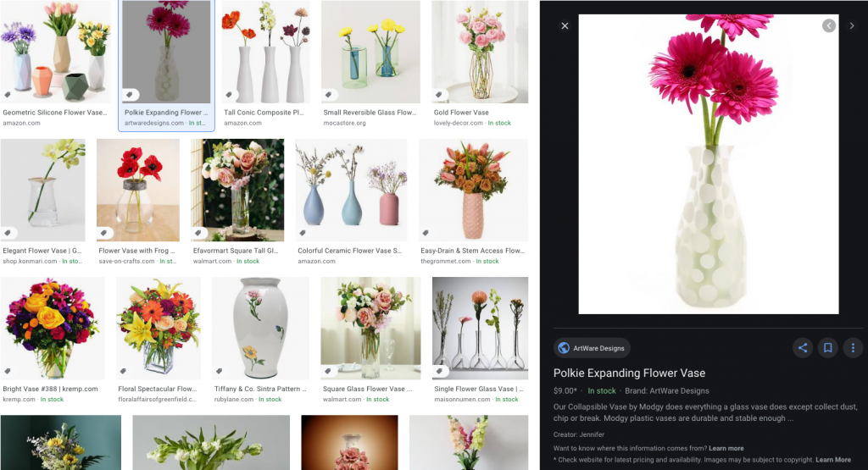Screen dimensions: 868x470
Task: Open Floral Spectacular Flower thumbnail
Action: coord(159,328)
